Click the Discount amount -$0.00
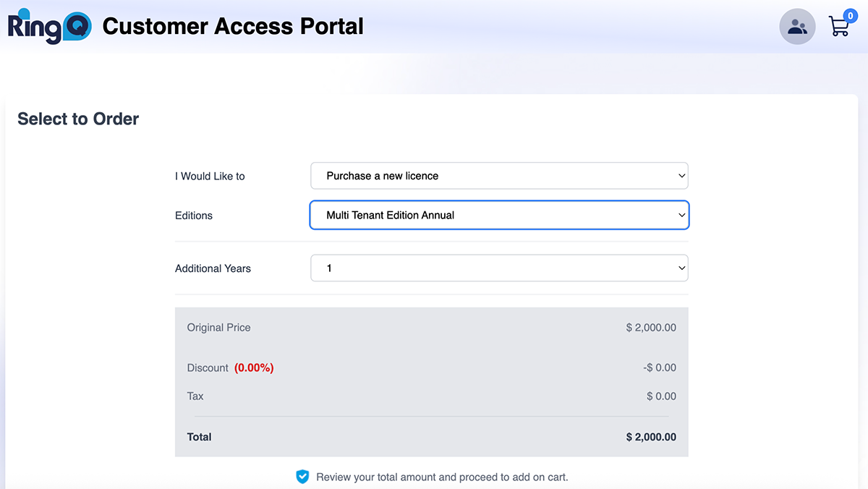Screen dimensions: 868x489 click(x=660, y=367)
